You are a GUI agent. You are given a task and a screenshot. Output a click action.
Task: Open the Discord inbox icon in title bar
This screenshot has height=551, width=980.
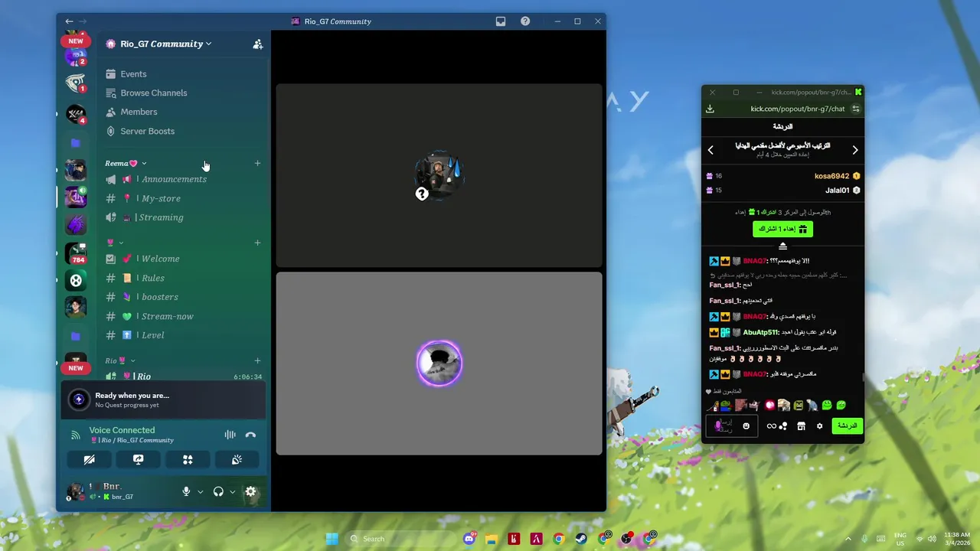501,21
